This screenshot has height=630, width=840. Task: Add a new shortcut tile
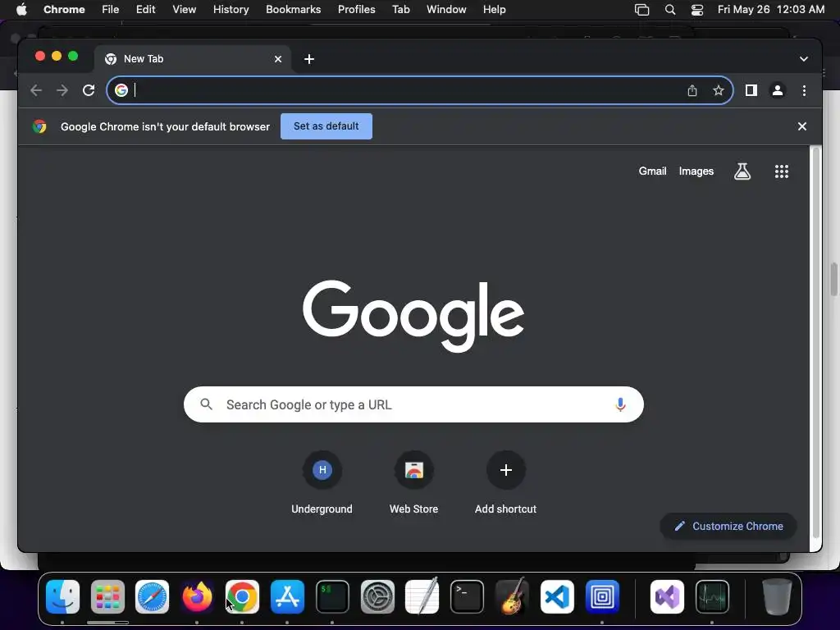[505, 482]
